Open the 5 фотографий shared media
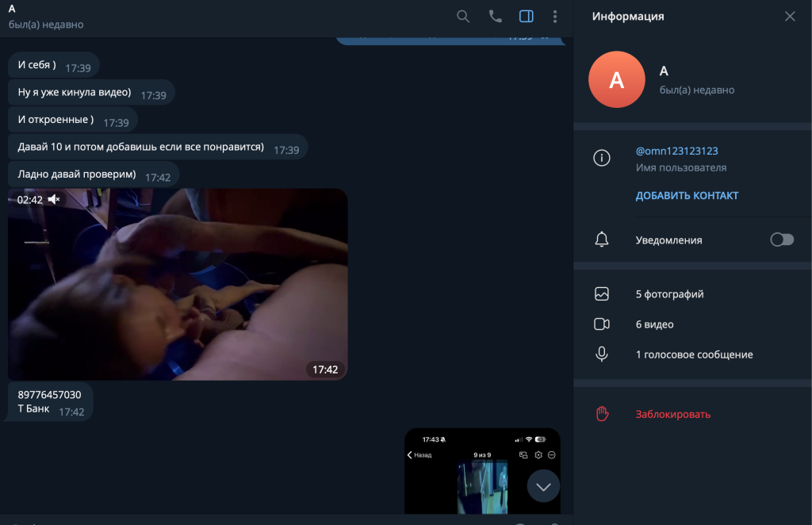The width and height of the screenshot is (812, 525). click(669, 294)
